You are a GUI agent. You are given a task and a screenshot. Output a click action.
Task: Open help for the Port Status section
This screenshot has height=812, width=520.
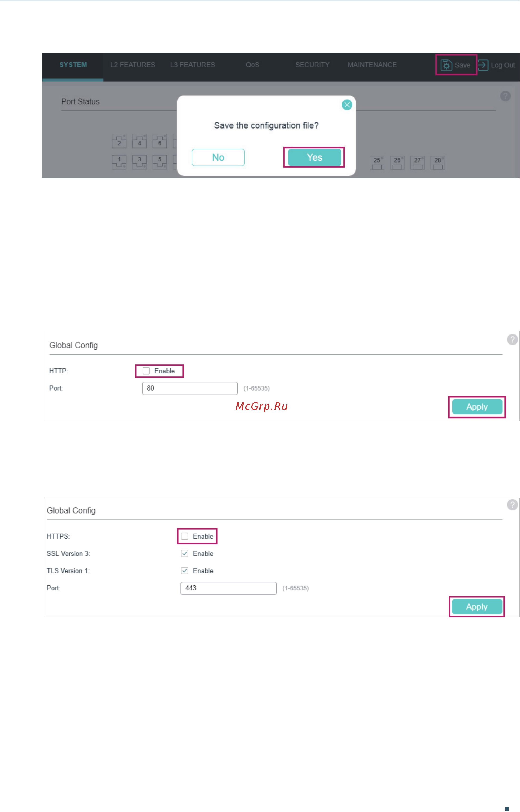tap(505, 96)
